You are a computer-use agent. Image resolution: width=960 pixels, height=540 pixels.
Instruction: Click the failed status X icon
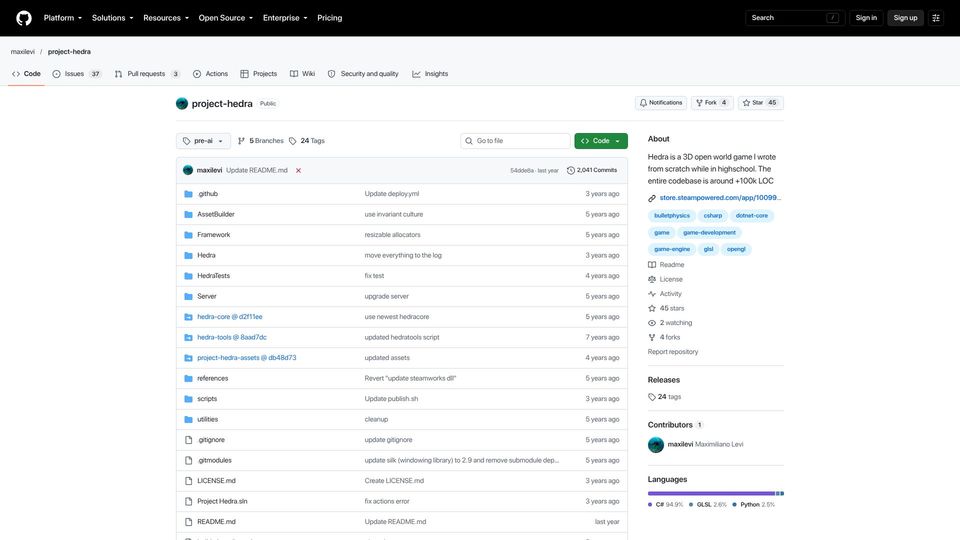298,170
